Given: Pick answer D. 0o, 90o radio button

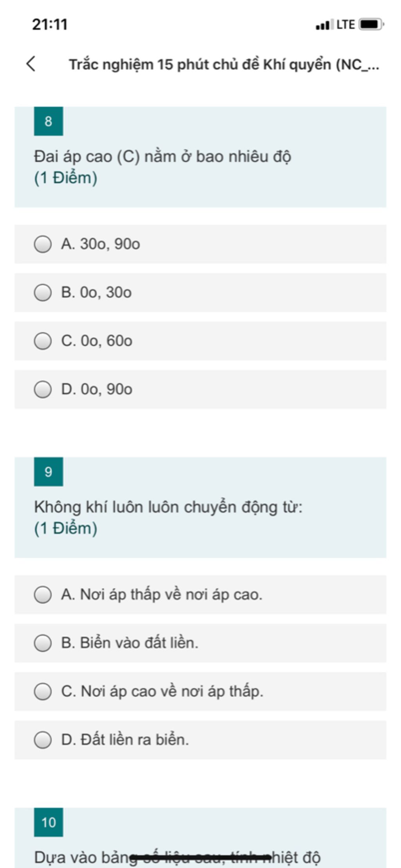Looking at the screenshot, I should tap(43, 390).
